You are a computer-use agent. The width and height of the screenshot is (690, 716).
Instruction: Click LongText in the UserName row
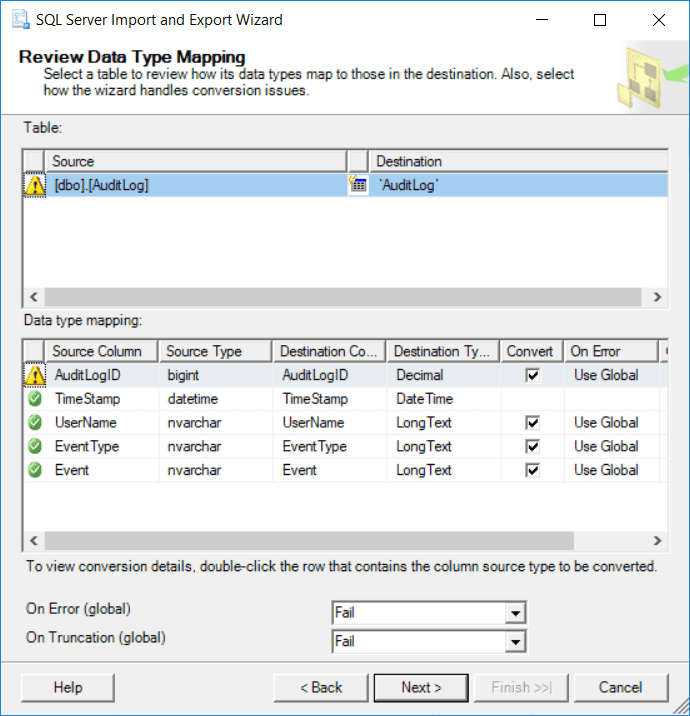(443, 422)
